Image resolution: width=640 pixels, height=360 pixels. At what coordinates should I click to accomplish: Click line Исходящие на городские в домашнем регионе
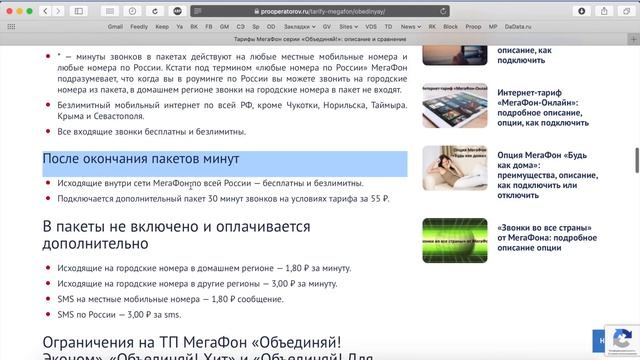click(204, 268)
